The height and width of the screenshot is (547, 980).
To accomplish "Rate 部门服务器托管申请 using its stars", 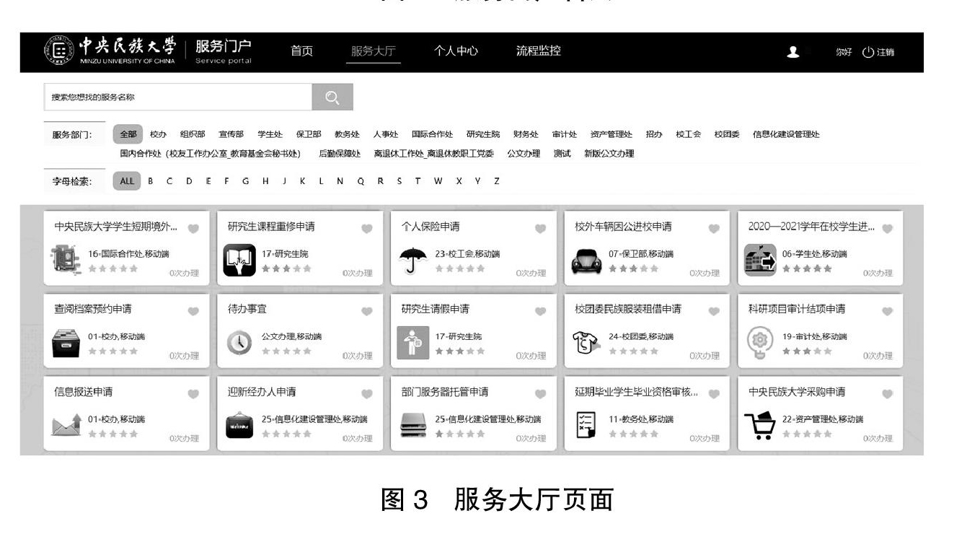I will point(459,434).
